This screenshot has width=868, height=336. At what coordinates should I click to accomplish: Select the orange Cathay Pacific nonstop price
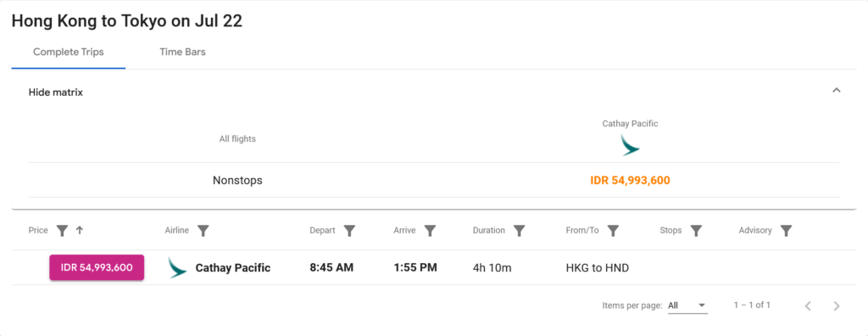pos(630,180)
